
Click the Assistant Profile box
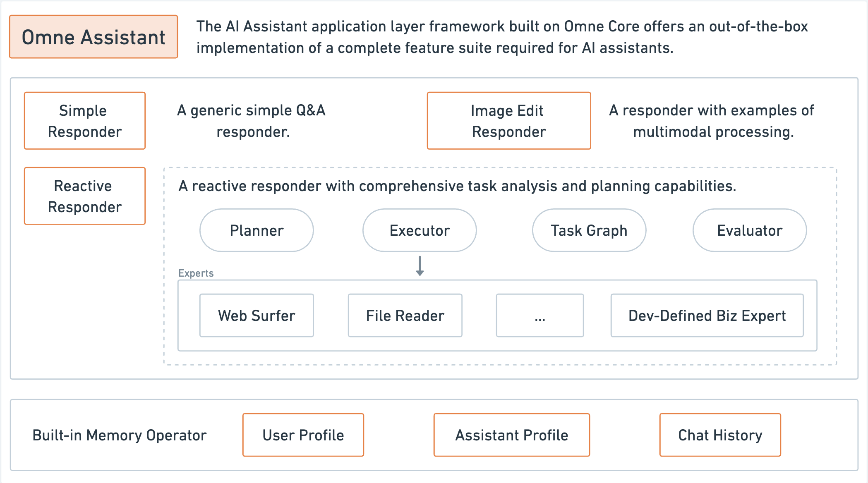(511, 435)
